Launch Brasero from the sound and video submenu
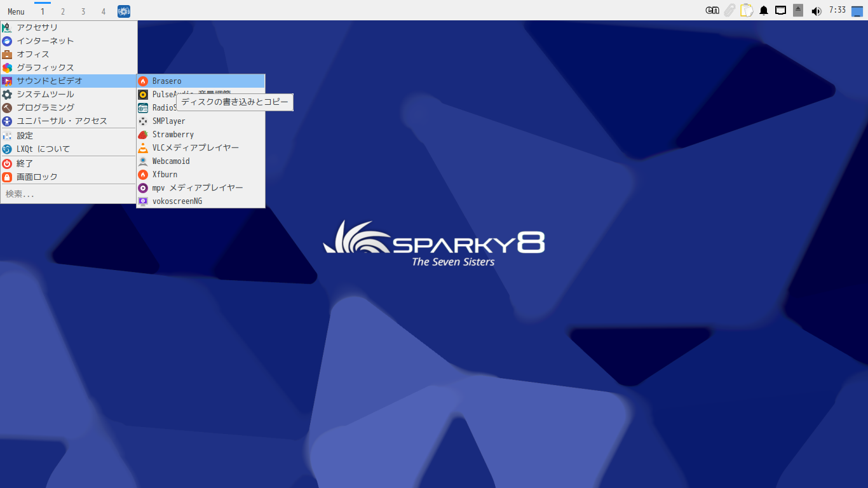 click(x=201, y=81)
